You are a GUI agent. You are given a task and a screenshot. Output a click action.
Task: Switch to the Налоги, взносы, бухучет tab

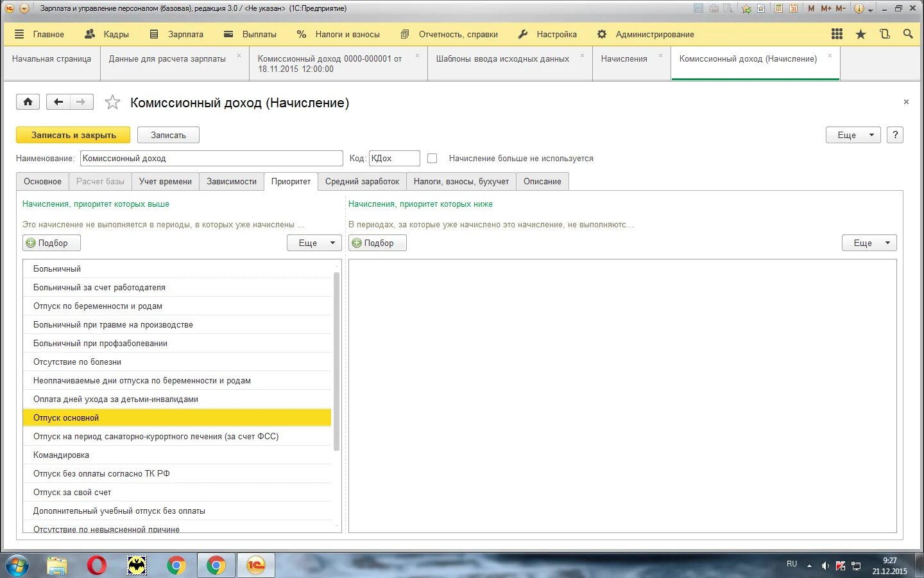tap(461, 181)
